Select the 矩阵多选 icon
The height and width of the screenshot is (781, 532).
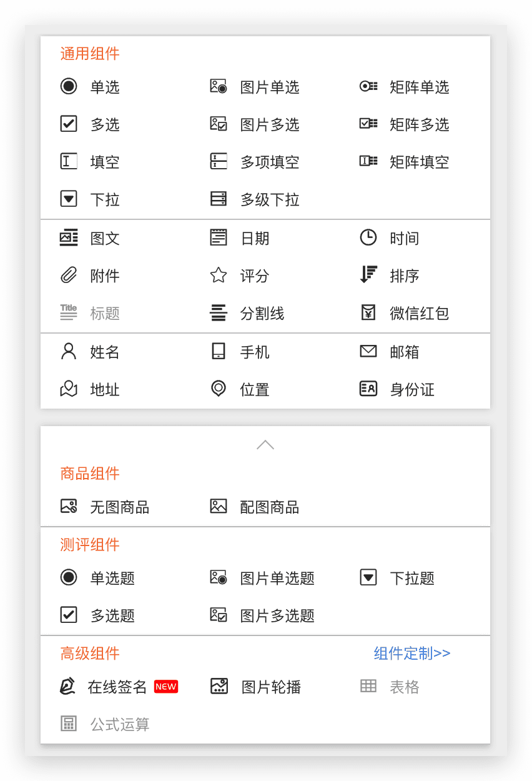click(368, 124)
